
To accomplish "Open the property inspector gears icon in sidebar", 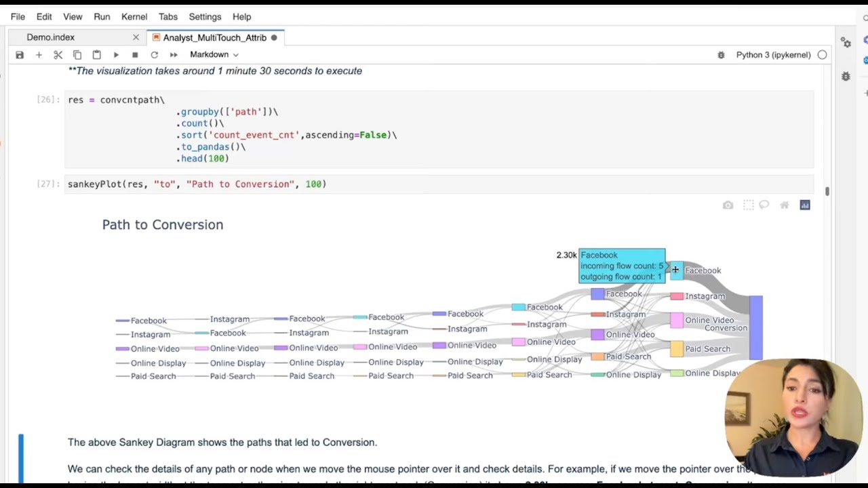I will coord(846,43).
